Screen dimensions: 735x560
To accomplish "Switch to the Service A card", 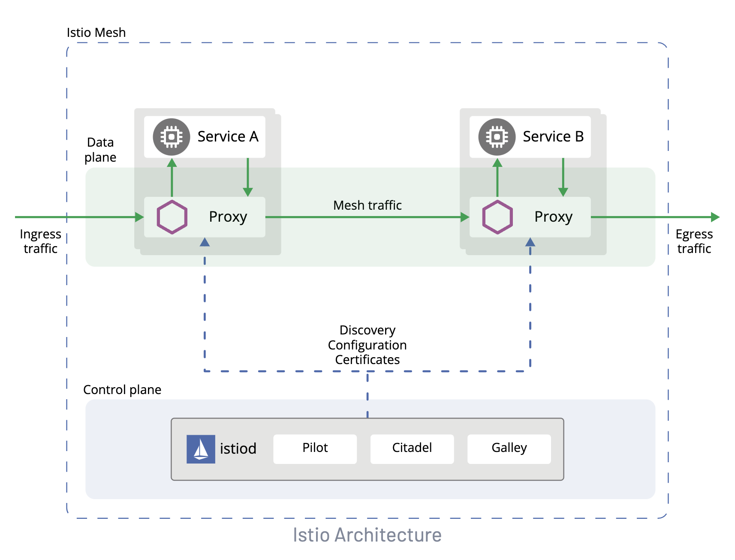I will (205, 136).
